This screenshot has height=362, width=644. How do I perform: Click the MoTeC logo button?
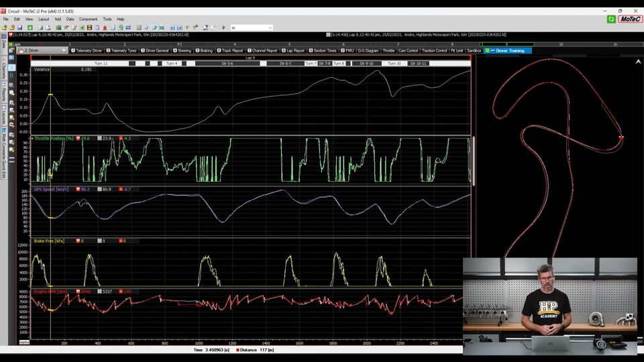[x=630, y=19]
